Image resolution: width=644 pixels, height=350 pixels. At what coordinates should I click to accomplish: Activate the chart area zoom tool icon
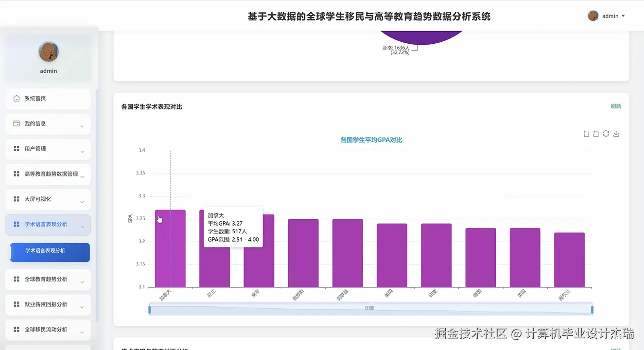click(x=586, y=134)
